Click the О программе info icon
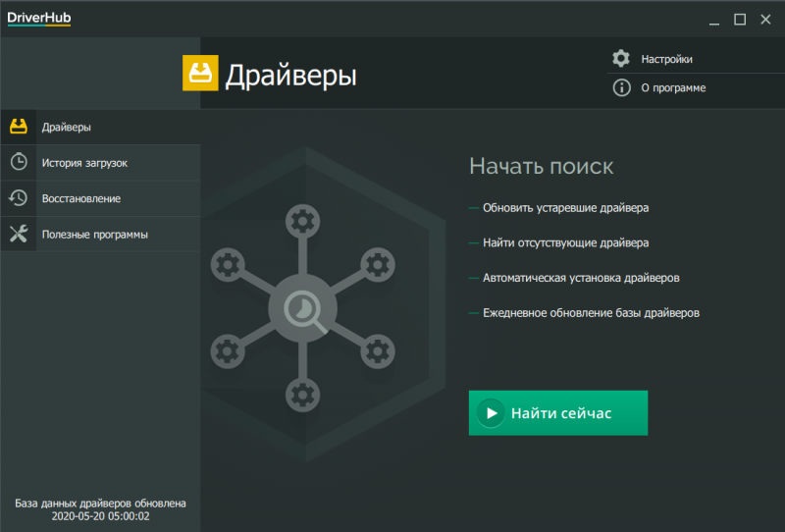The height and width of the screenshot is (532, 785). click(x=621, y=87)
